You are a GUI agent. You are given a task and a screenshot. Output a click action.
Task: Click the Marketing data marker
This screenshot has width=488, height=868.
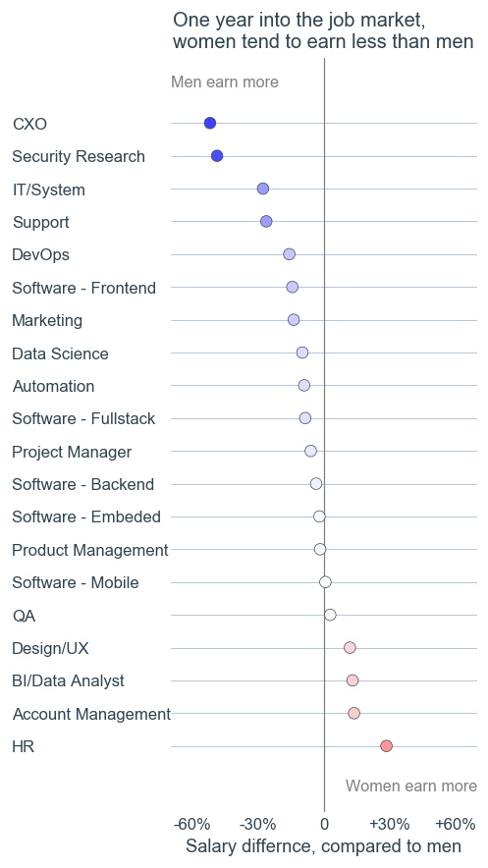tap(294, 320)
